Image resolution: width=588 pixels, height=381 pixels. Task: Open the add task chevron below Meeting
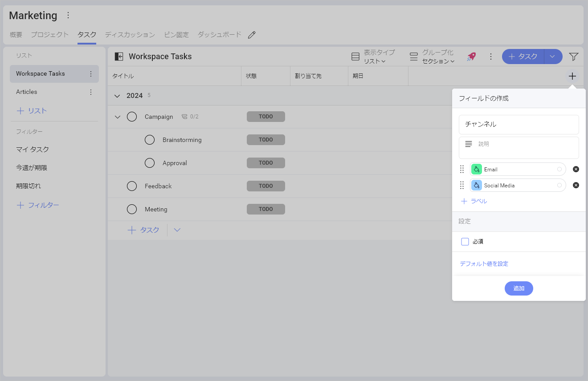click(177, 230)
